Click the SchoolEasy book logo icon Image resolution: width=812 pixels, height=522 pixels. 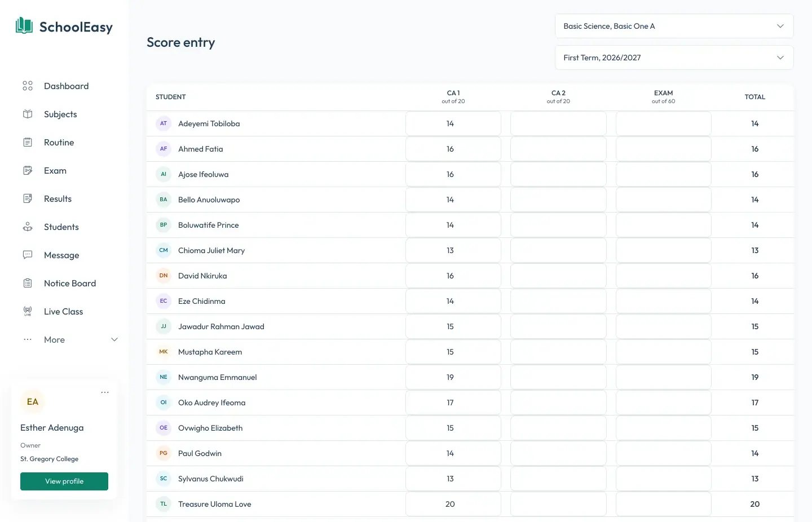pos(24,26)
